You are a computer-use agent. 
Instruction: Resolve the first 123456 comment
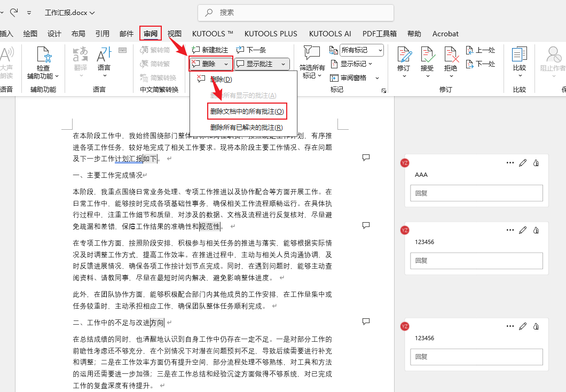pos(537,230)
